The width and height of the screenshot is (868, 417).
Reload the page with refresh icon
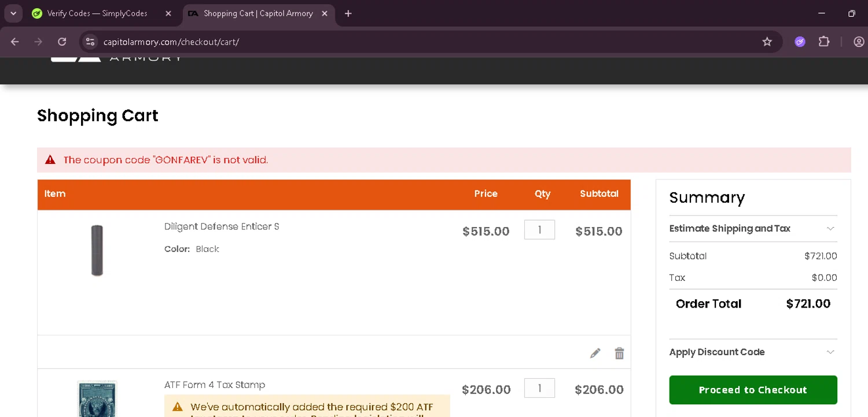pos(62,42)
